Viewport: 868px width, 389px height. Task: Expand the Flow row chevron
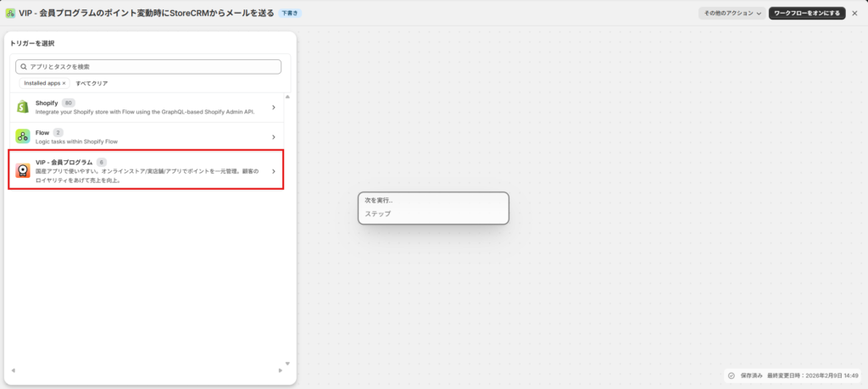[273, 137]
